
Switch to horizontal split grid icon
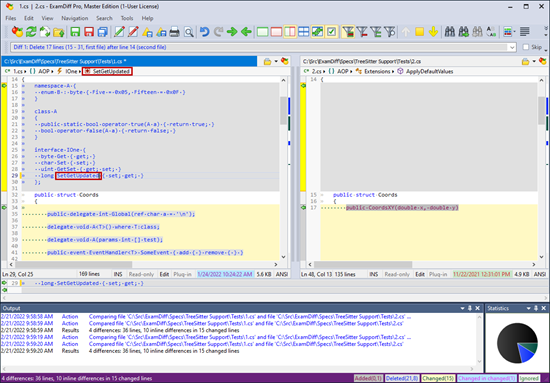303,32
